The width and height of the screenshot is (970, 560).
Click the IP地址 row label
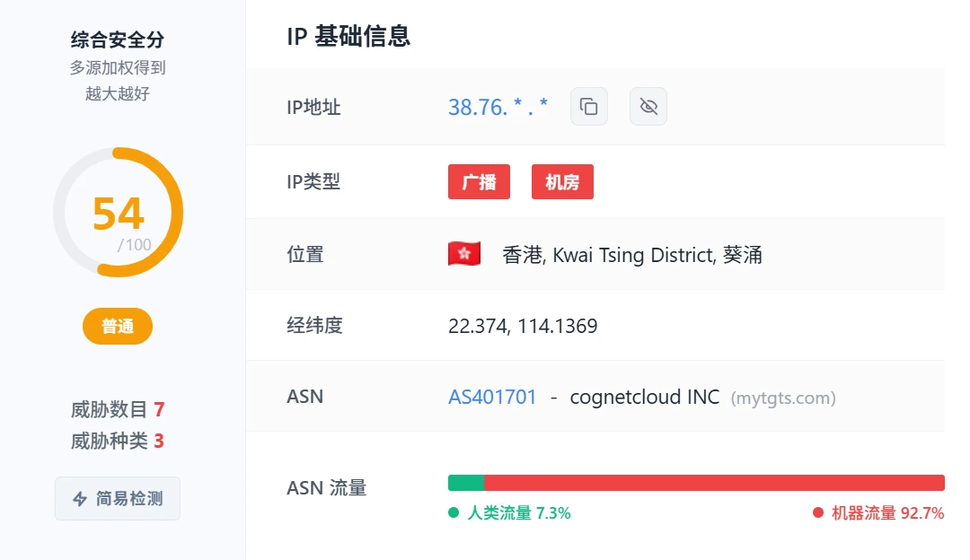pos(313,107)
